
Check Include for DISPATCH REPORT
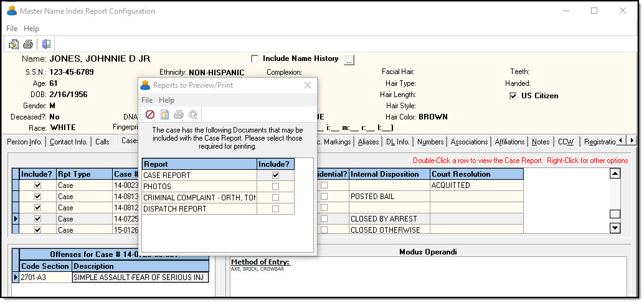[275, 209]
